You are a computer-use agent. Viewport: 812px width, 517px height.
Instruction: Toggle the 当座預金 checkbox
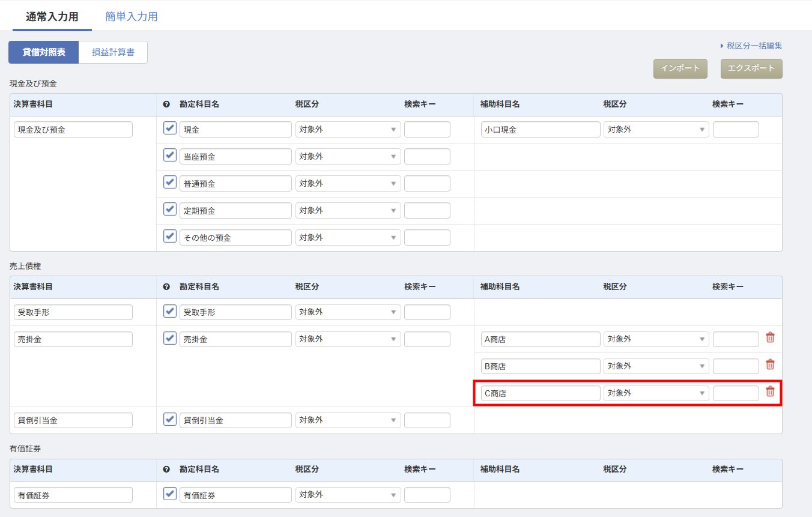pyautogui.click(x=170, y=156)
